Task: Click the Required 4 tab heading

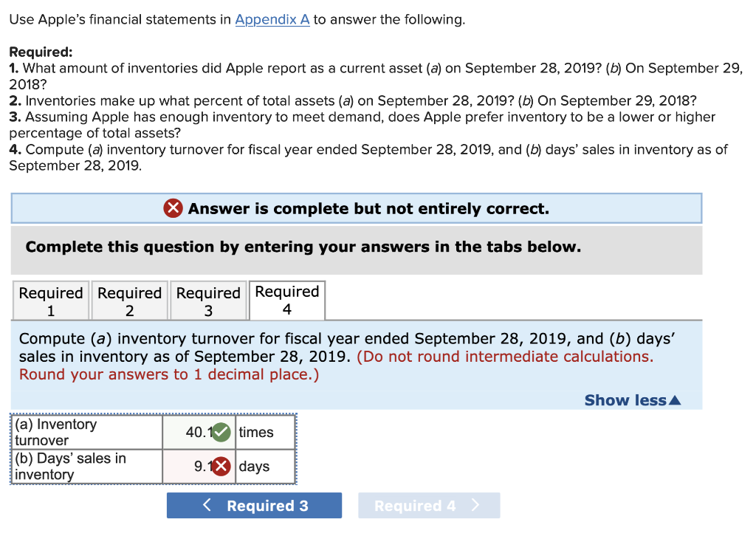Action: (x=287, y=300)
